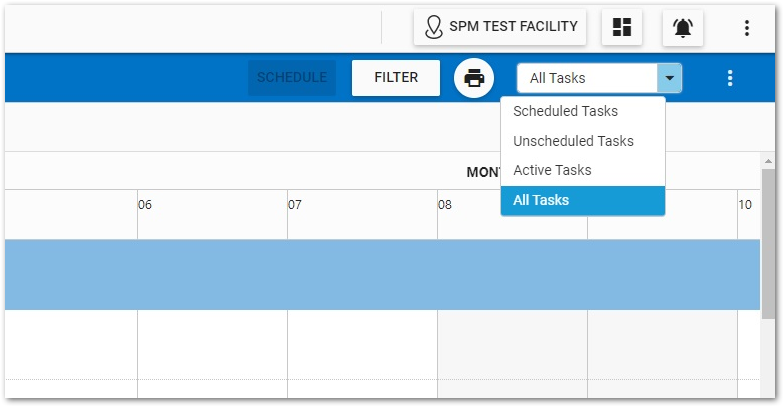Click the All Tasks combo box field

coord(587,78)
